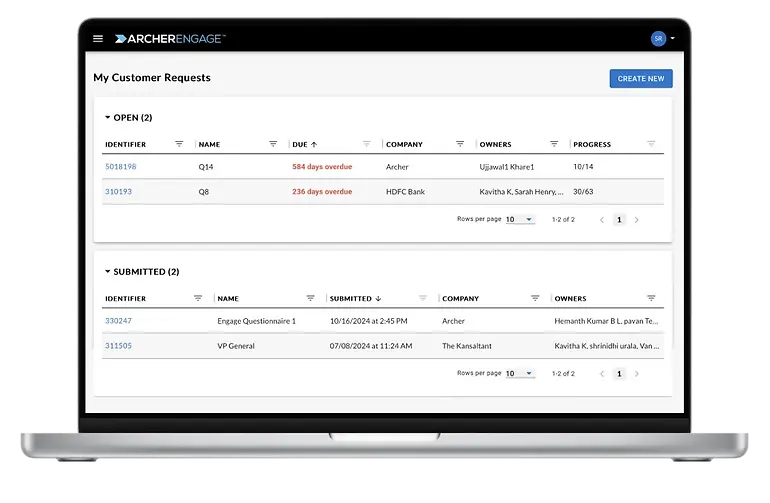This screenshot has width=770, height=503.
Task: Click the 'Q8' name cell
Action: pyautogui.click(x=204, y=192)
